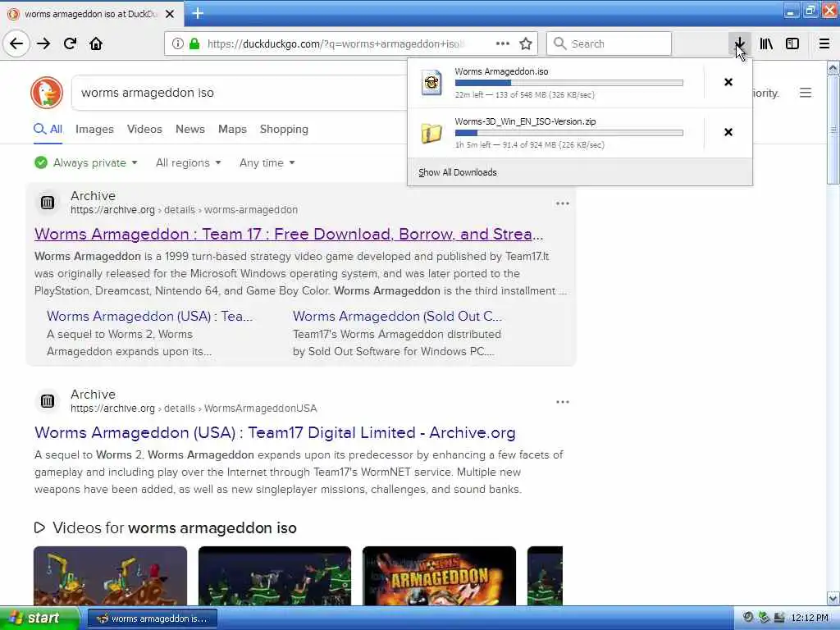The image size is (840, 630).
Task: Click the Worms-3D zip archive file icon
Action: click(431, 133)
